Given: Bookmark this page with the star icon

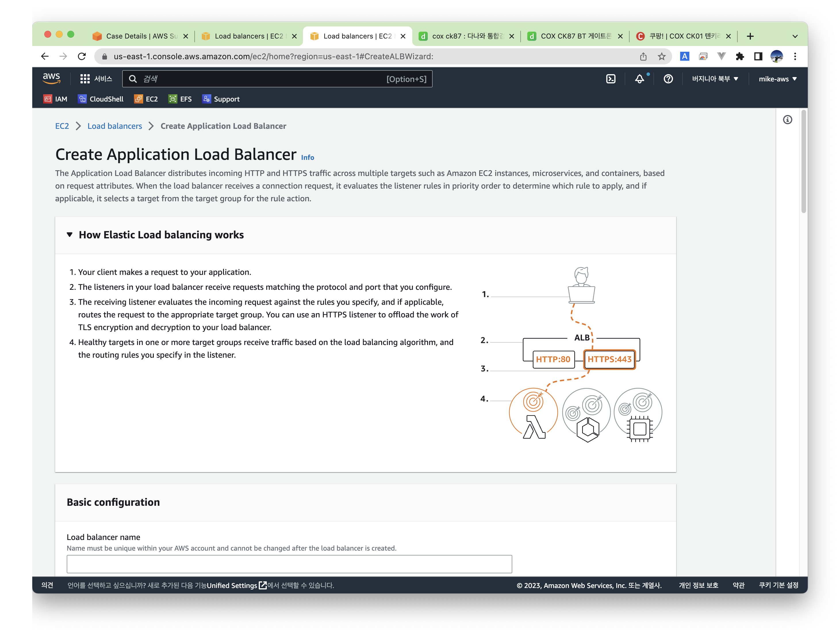Looking at the screenshot, I should pyautogui.click(x=661, y=57).
